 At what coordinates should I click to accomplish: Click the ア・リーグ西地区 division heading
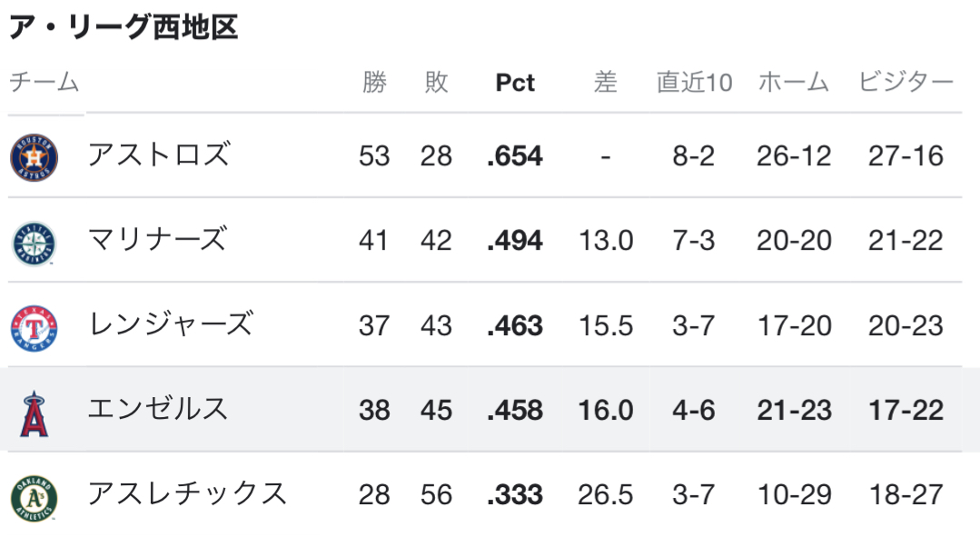pyautogui.click(x=124, y=27)
